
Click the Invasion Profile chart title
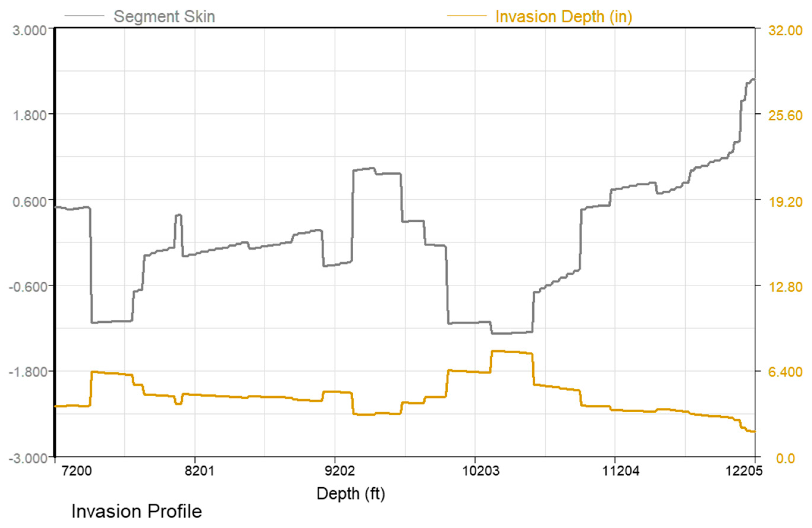point(136,512)
